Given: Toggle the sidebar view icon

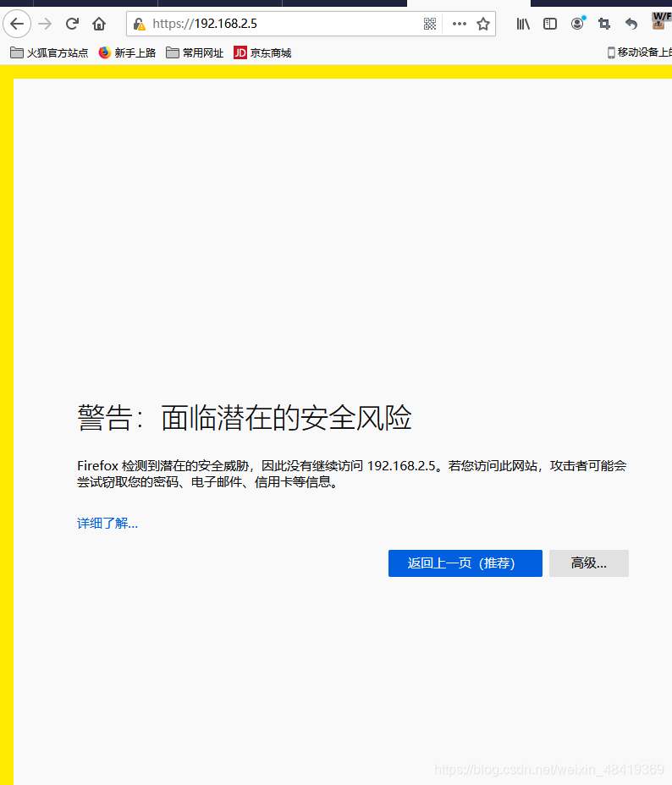Looking at the screenshot, I should pyautogui.click(x=550, y=24).
